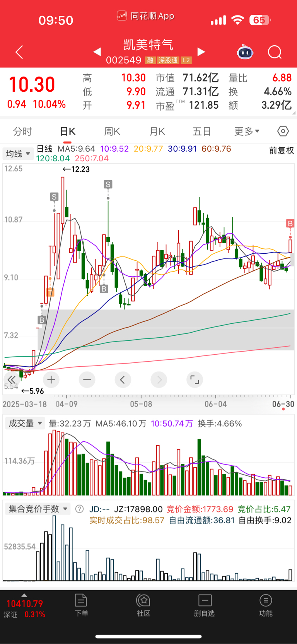Tap battery indicator in status bar
This screenshot has height=644, width=297.
[x=260, y=20]
